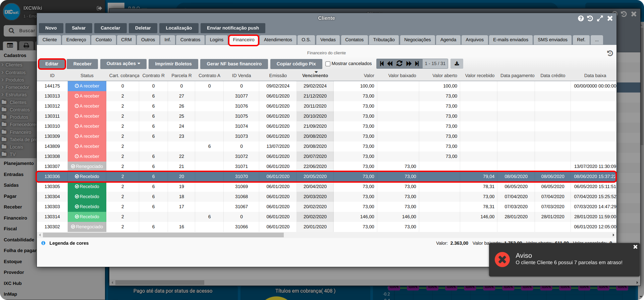Refresh the financeiro grid
The height and width of the screenshot is (300, 644).
pyautogui.click(x=399, y=63)
